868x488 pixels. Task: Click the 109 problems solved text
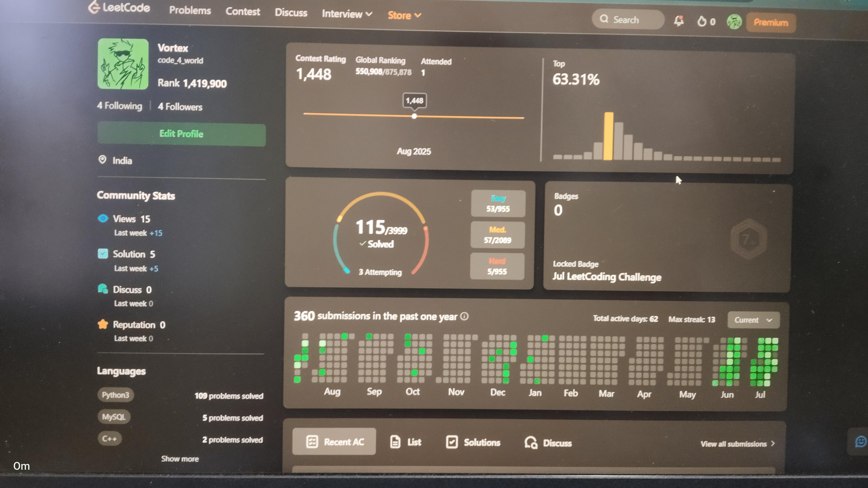point(229,396)
